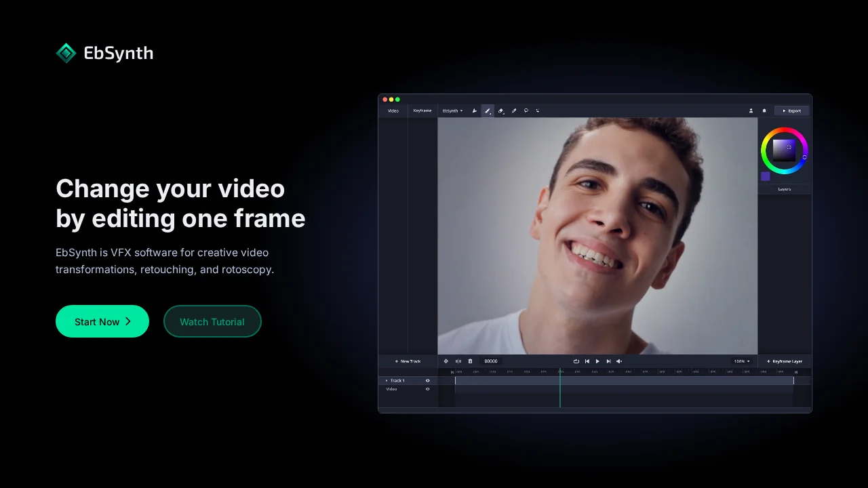Click the Start Now button
This screenshot has height=488, width=868.
(102, 321)
